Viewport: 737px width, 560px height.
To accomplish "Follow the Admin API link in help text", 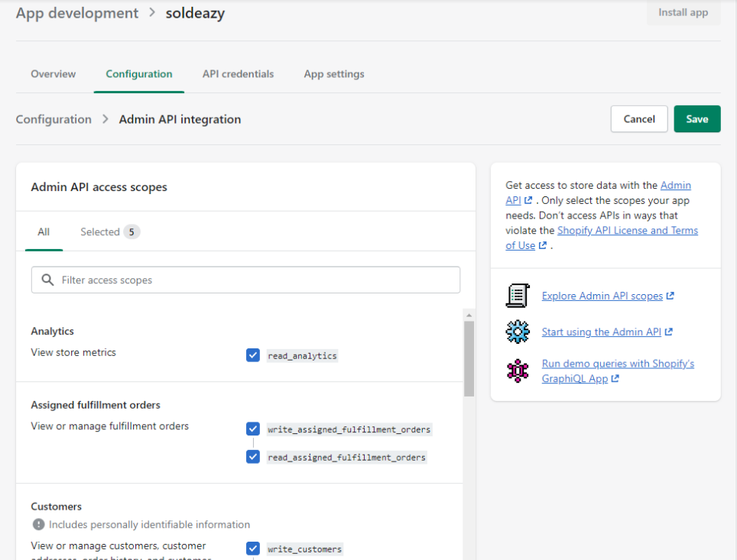I will [x=675, y=185].
